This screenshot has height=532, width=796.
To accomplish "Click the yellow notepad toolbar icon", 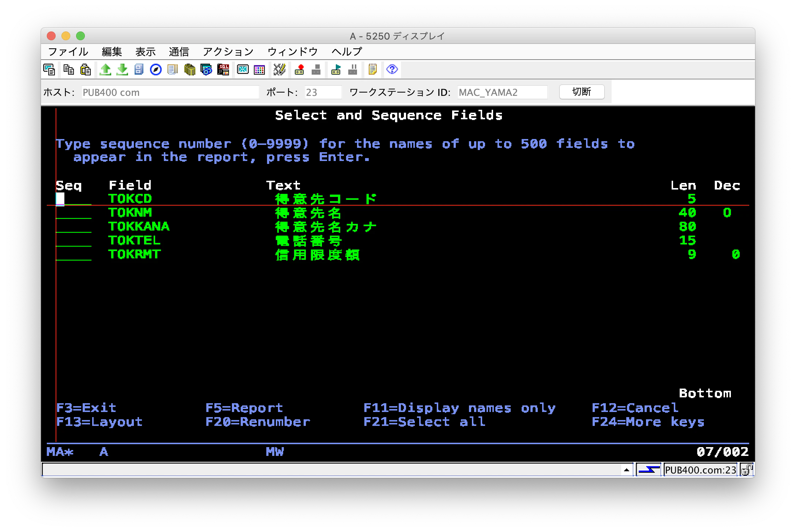I will [372, 70].
